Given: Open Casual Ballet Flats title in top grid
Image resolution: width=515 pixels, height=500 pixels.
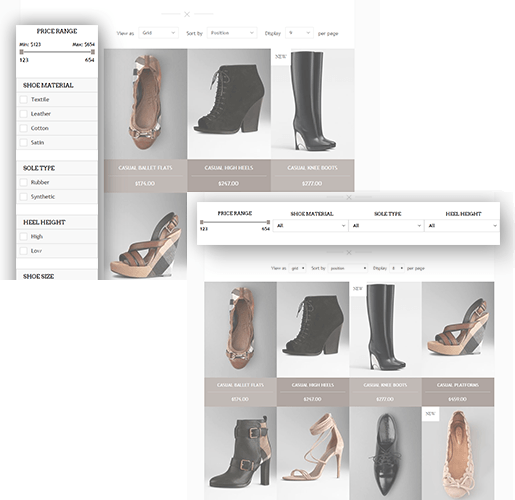Looking at the screenshot, I should tap(145, 168).
